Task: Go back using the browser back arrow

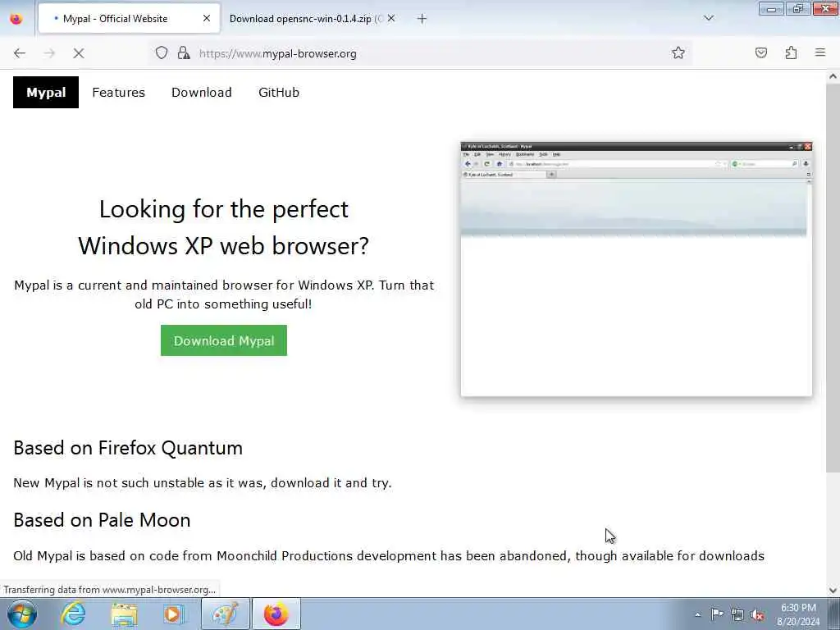Action: point(20,53)
